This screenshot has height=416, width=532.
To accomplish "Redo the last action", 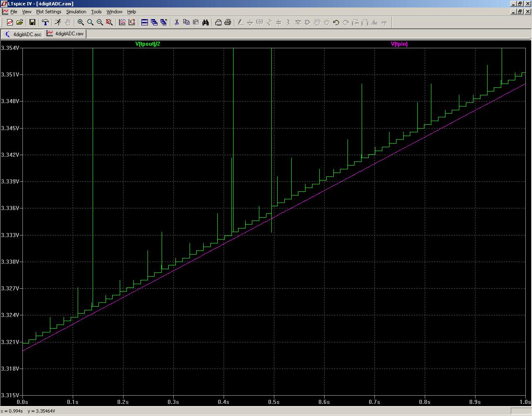I will coord(346,22).
